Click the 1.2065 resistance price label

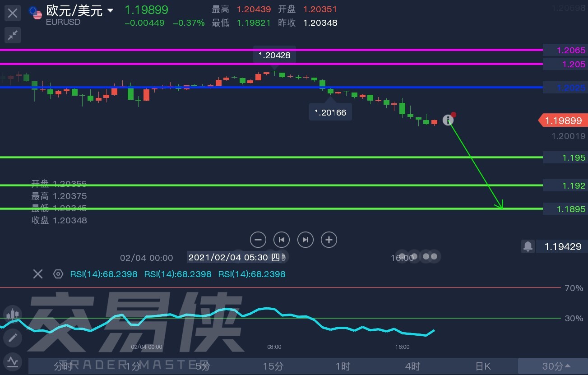pyautogui.click(x=565, y=50)
